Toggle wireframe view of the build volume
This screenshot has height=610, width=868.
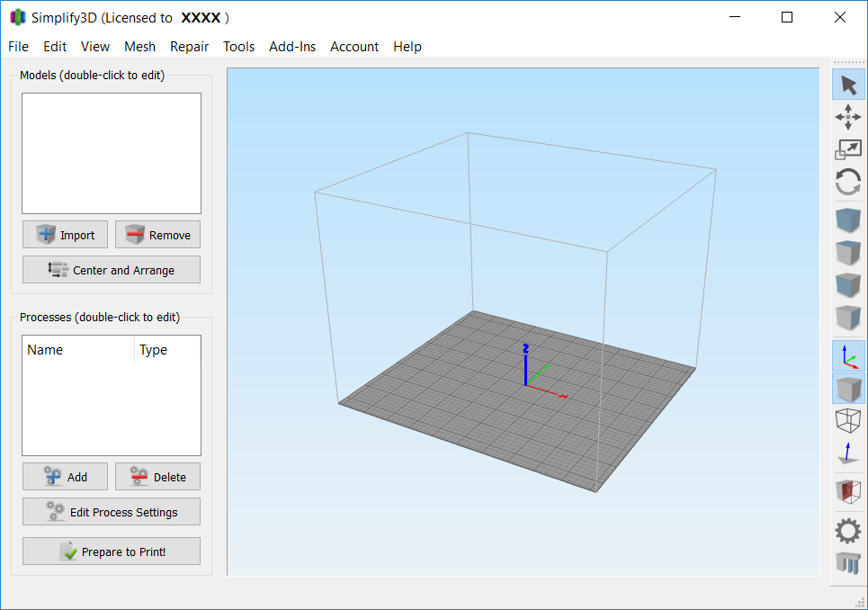point(848,420)
